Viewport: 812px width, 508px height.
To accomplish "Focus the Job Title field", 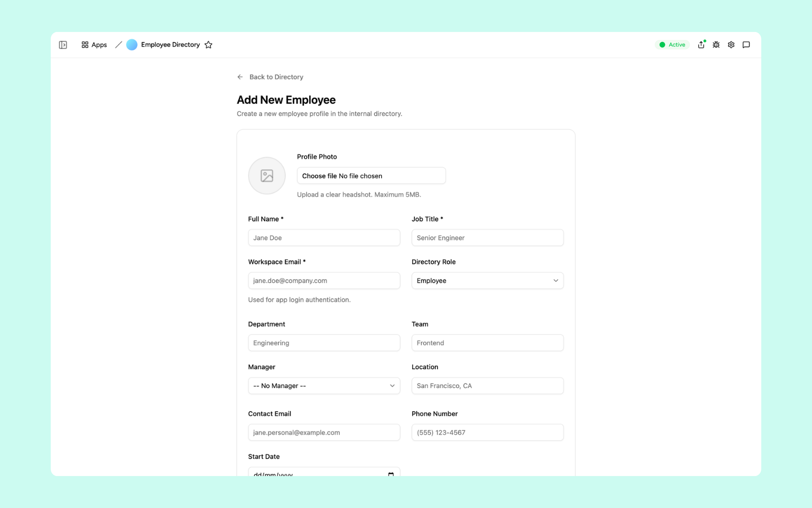I will [x=488, y=238].
